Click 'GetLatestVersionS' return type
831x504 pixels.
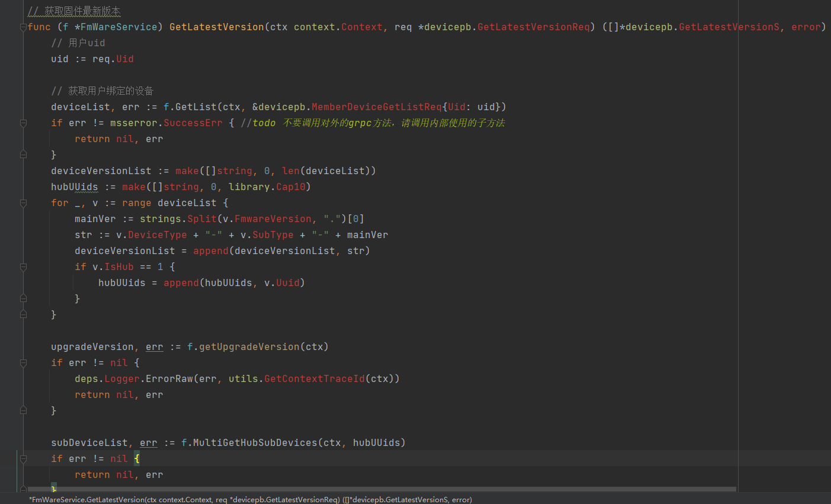[x=729, y=27]
